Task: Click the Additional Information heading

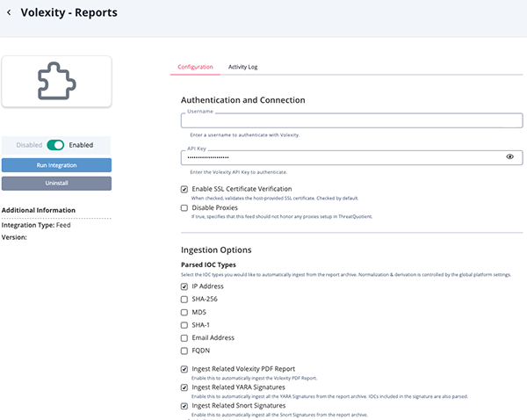Action: click(x=39, y=210)
